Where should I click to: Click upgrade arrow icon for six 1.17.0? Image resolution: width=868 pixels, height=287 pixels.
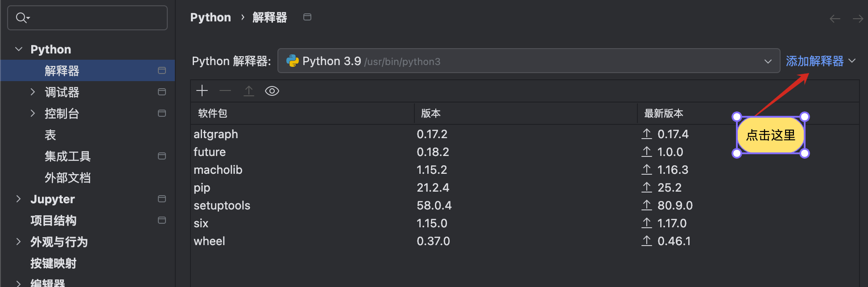[x=647, y=223]
